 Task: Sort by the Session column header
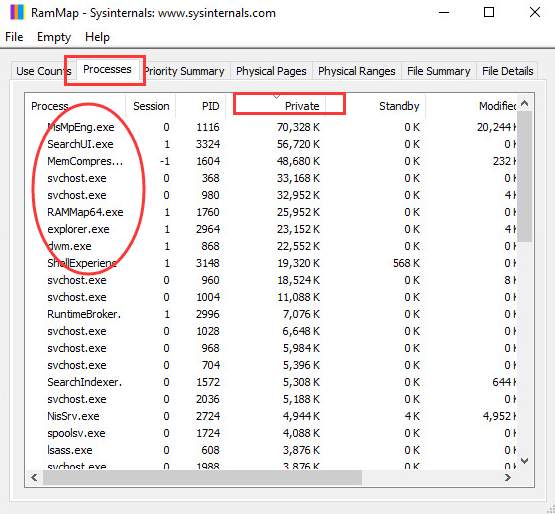click(x=151, y=106)
